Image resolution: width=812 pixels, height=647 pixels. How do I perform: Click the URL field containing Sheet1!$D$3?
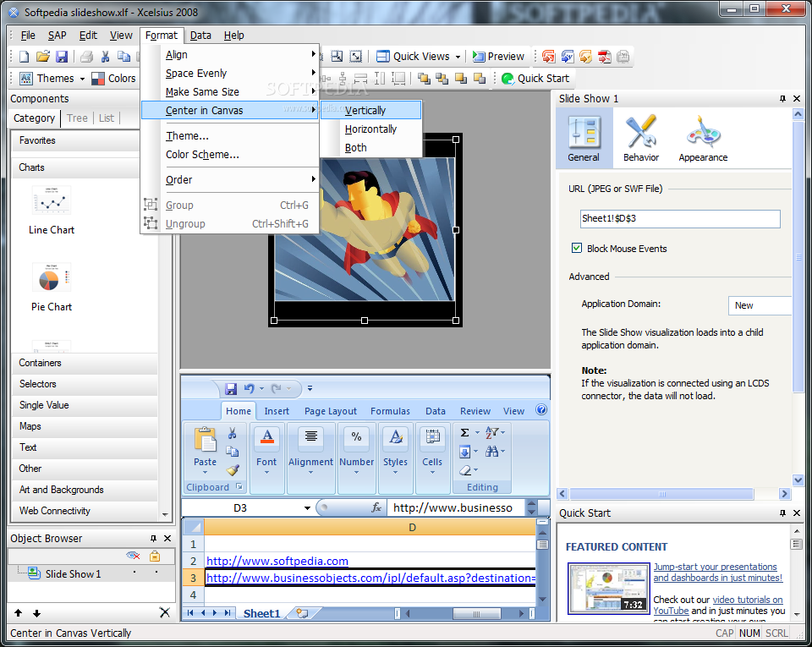[x=680, y=218]
